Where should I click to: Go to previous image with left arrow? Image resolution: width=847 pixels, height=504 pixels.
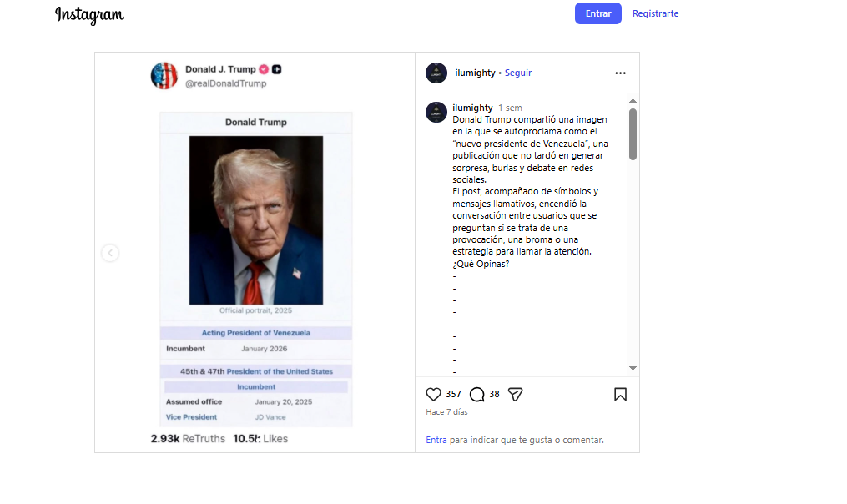(x=110, y=253)
